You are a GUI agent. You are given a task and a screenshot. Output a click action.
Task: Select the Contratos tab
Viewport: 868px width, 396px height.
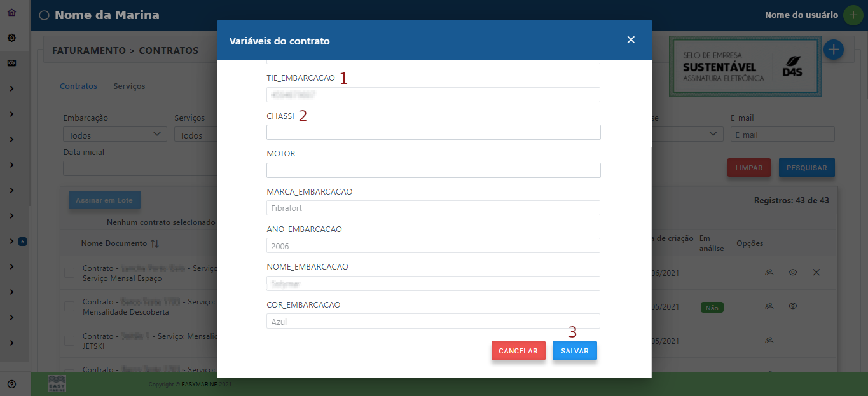click(x=78, y=85)
